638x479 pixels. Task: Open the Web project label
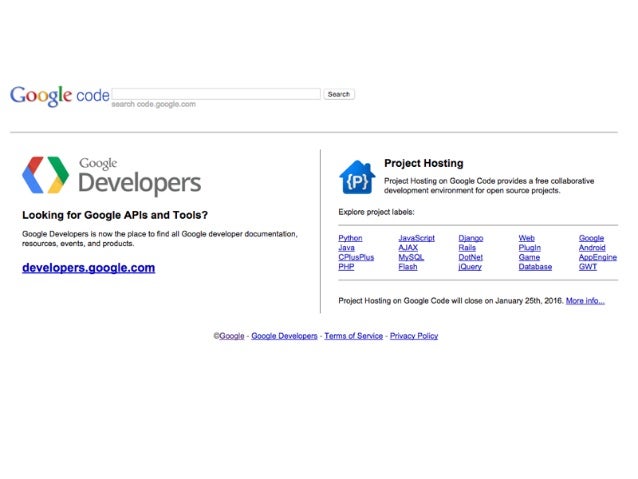click(x=527, y=238)
